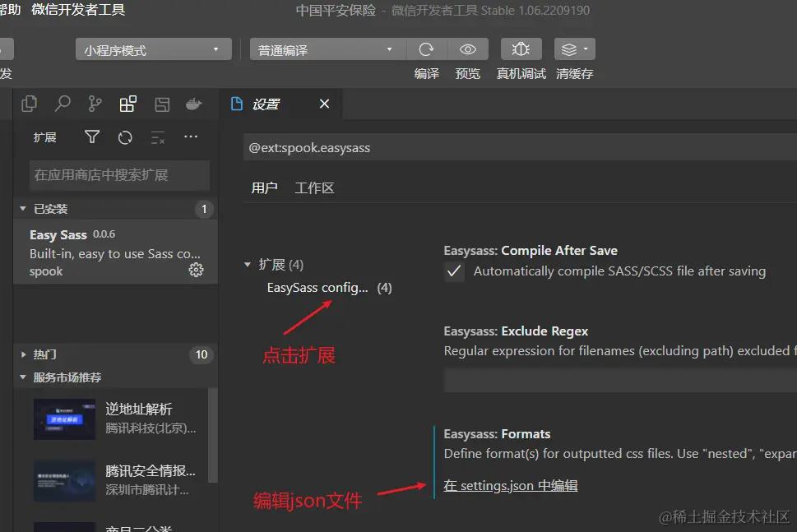Viewport: 797px width, 532px height.
Task: Click the 逆地址解析 service title
Action: (x=139, y=409)
